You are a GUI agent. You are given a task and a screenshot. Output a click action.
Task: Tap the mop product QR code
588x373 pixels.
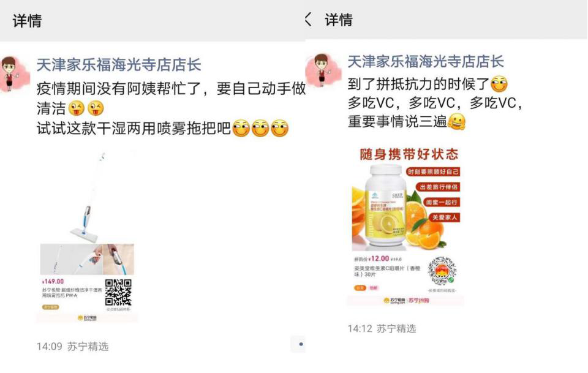pos(118,293)
